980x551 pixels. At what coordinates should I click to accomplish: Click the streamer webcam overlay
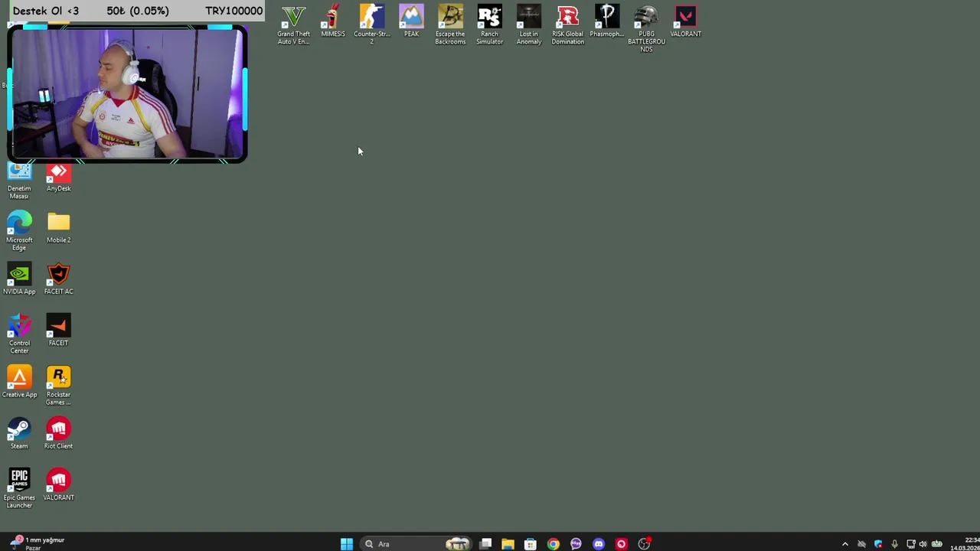point(127,93)
